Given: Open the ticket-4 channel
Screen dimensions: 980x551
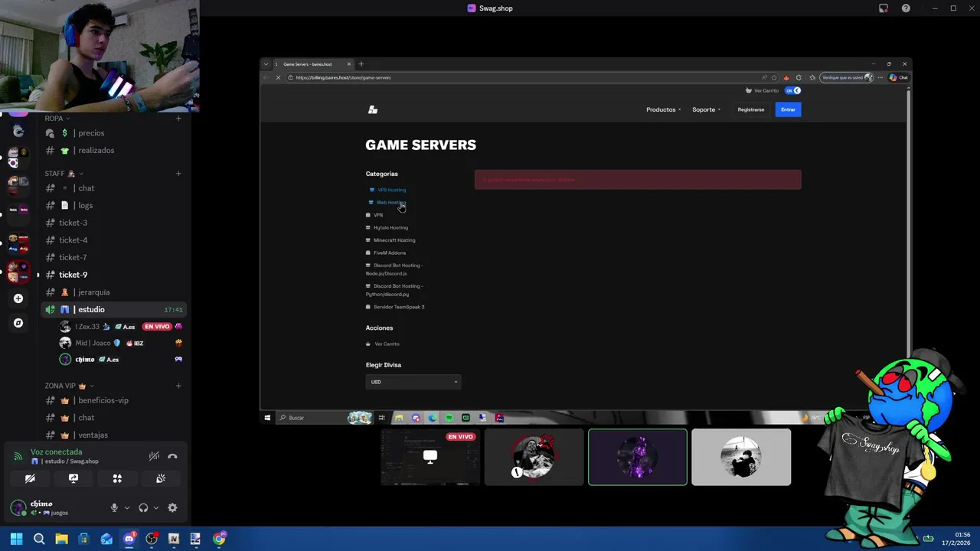Looking at the screenshot, I should click(113, 240).
